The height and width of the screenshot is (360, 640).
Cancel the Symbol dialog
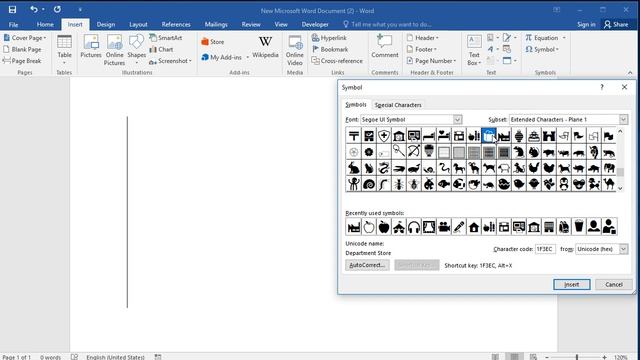613,284
